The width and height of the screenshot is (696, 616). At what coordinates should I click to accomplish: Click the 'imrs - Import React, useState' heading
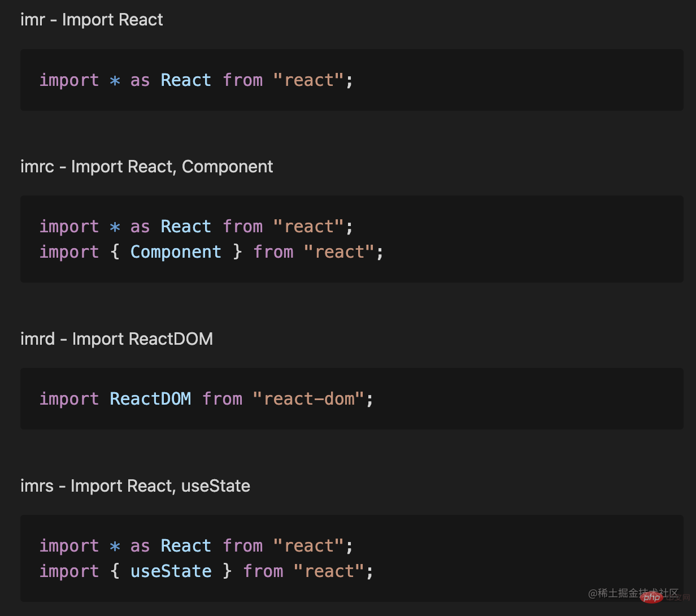point(135,486)
